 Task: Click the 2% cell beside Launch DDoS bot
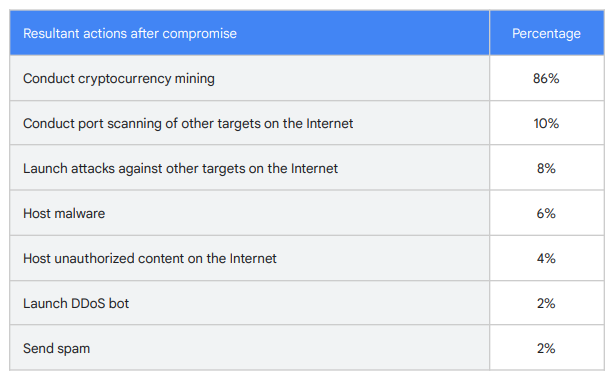[546, 303]
